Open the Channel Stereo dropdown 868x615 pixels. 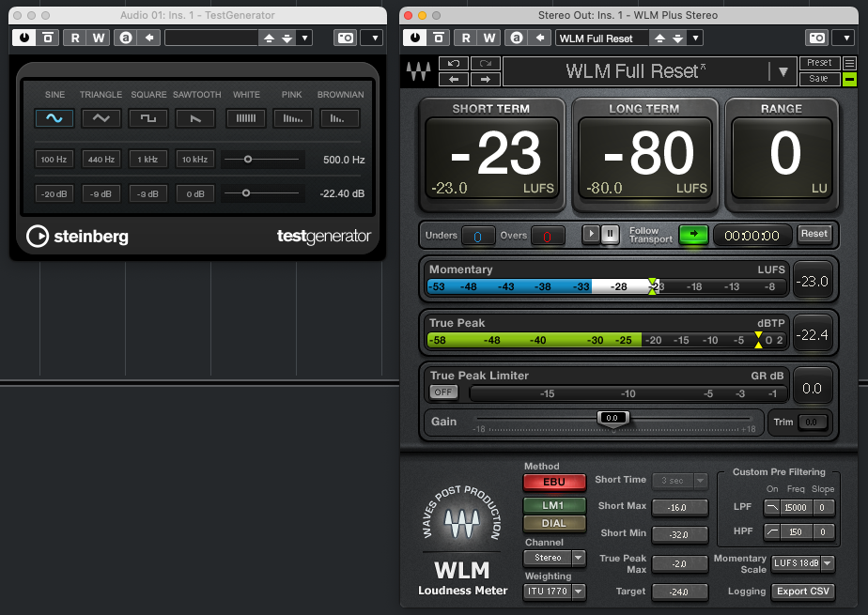pos(554,558)
